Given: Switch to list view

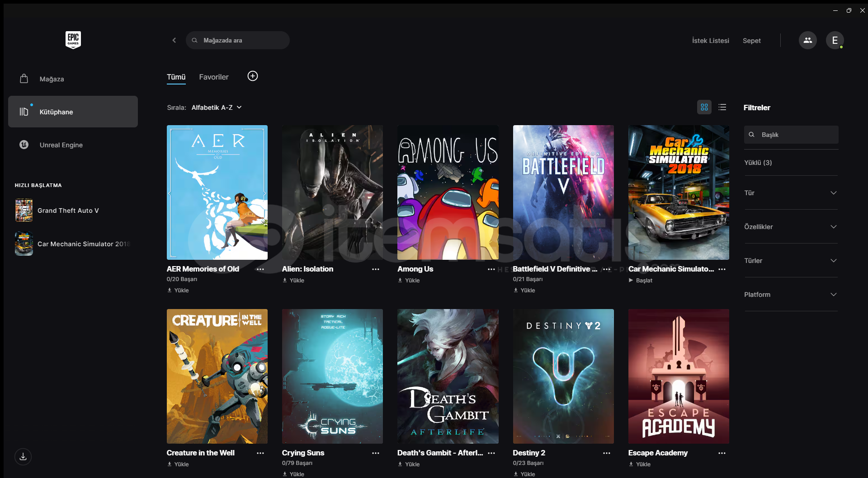Looking at the screenshot, I should point(722,107).
